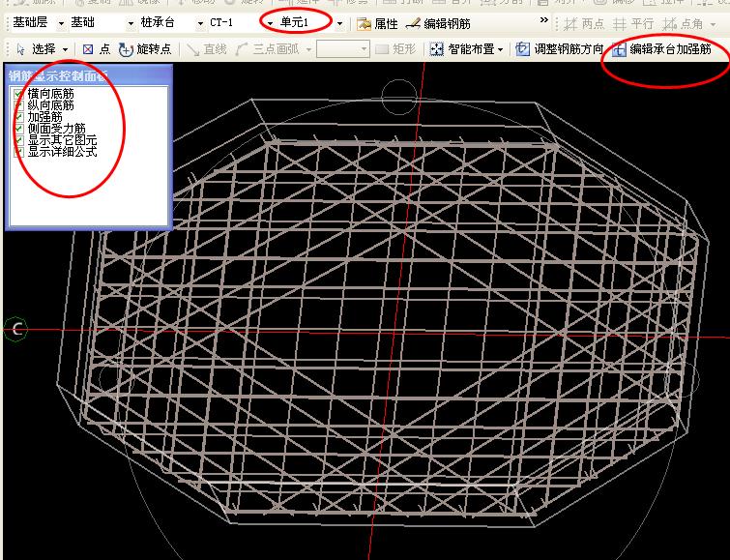Click the 智能布置 smart layout tool

pyautogui.click(x=462, y=49)
